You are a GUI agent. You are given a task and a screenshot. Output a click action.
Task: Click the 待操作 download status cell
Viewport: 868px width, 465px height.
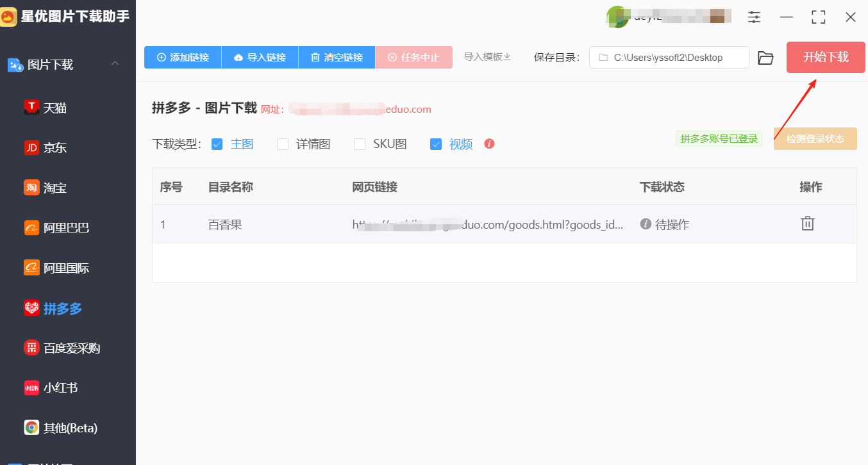pyautogui.click(x=665, y=224)
